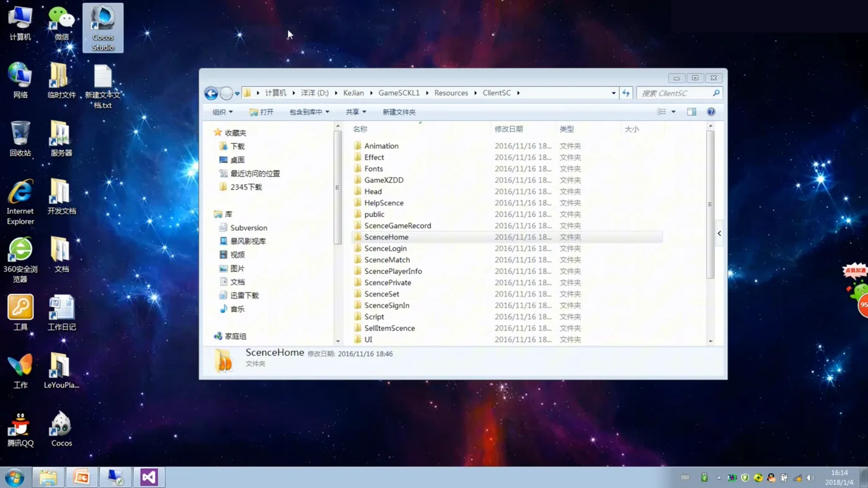Click the search ClientSC input field
The image size is (868, 488).
coord(678,93)
